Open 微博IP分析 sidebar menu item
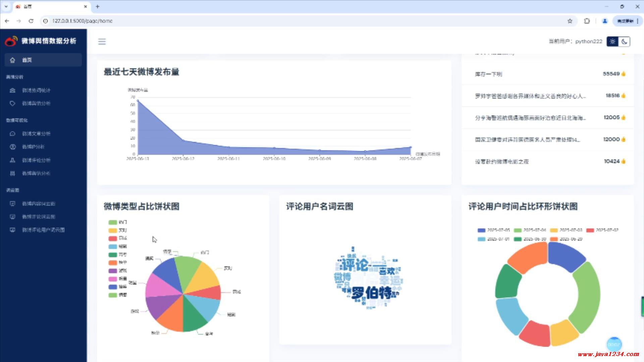This screenshot has height=362, width=644. [x=33, y=146]
